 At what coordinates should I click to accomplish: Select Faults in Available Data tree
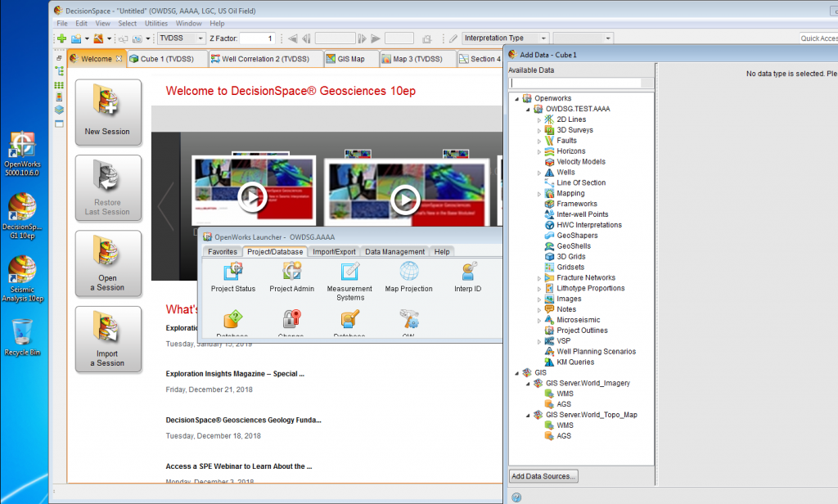click(566, 141)
